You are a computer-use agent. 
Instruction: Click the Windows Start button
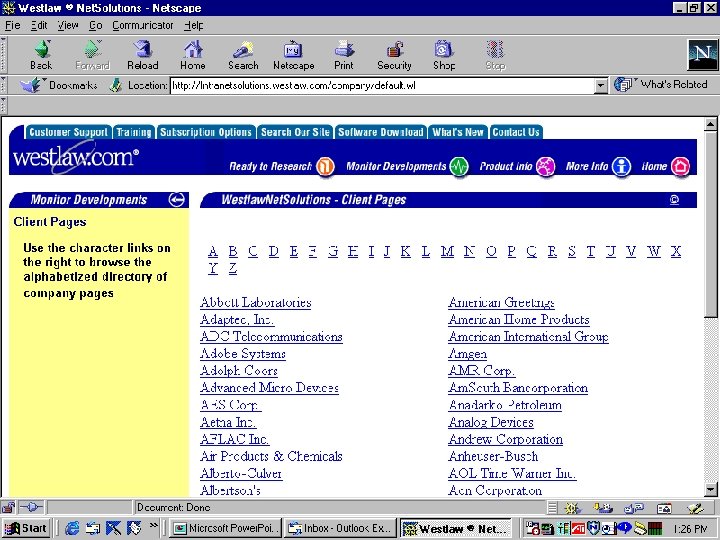click(26, 529)
